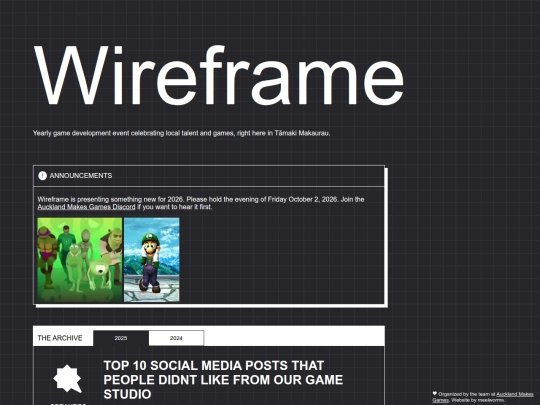Screen dimensions: 540x405
Task: Click the ANNOUNCEMENTS header label
Action: point(81,176)
